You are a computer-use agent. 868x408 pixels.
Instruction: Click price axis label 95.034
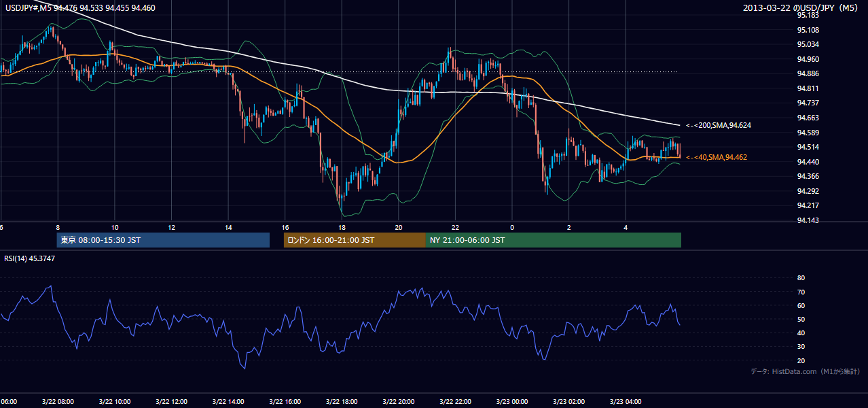tap(808, 44)
